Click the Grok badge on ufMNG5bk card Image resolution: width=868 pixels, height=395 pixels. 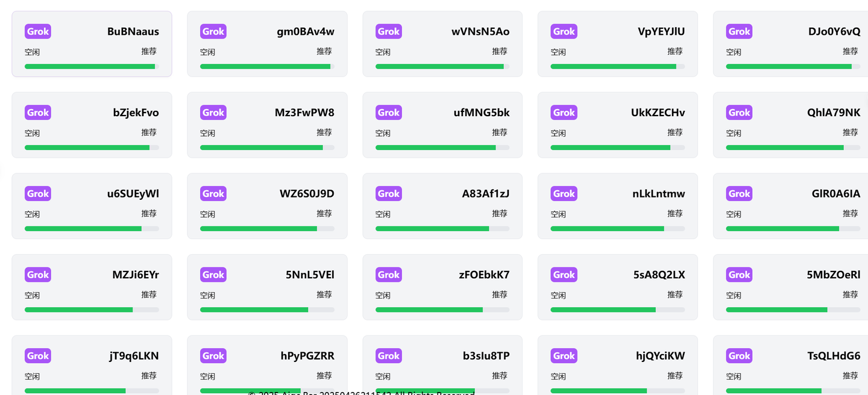click(x=388, y=113)
